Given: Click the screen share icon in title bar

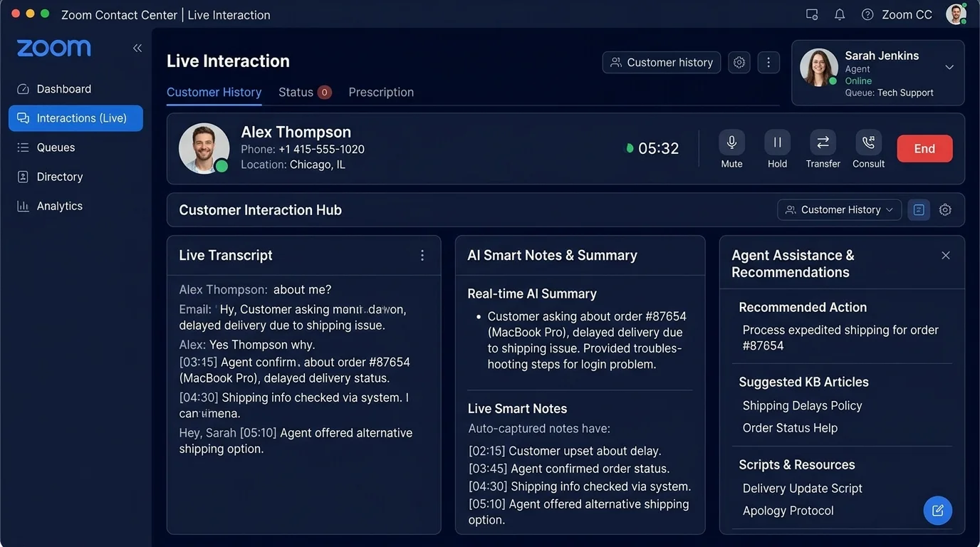Looking at the screenshot, I should point(812,15).
